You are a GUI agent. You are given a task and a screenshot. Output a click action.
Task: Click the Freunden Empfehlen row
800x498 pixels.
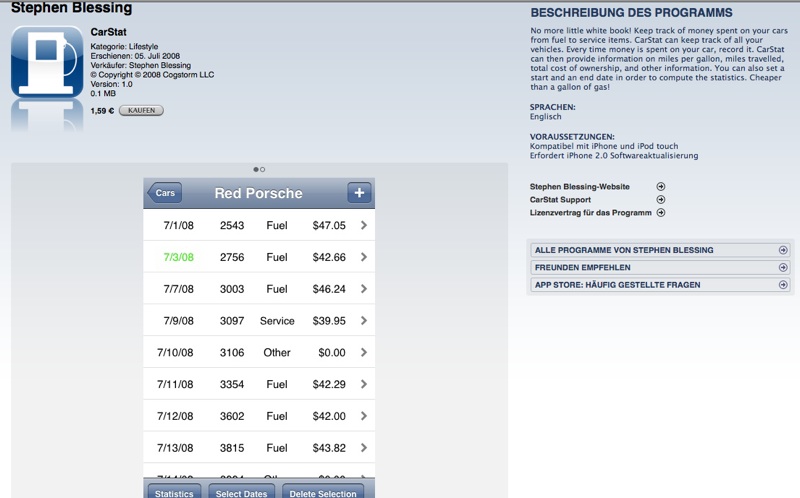click(660, 268)
